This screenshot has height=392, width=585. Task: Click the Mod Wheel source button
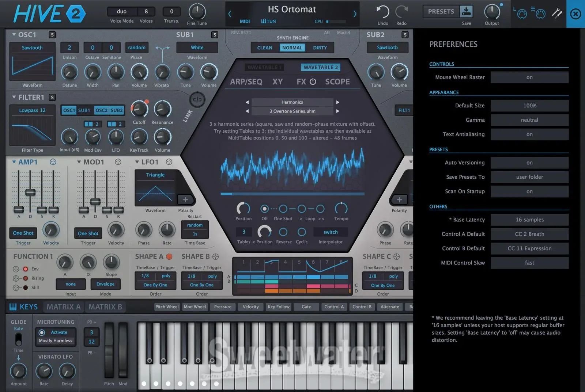195,307
